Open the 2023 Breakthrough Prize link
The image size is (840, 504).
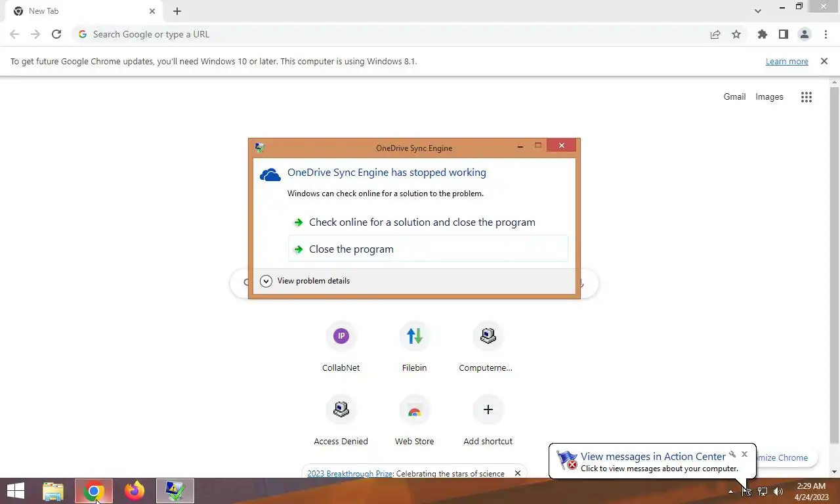(x=350, y=473)
